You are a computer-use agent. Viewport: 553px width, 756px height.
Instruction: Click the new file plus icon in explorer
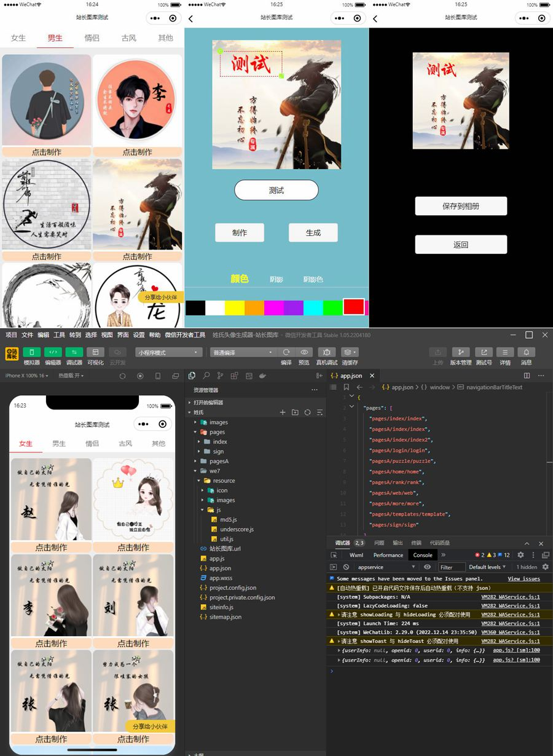[283, 412]
